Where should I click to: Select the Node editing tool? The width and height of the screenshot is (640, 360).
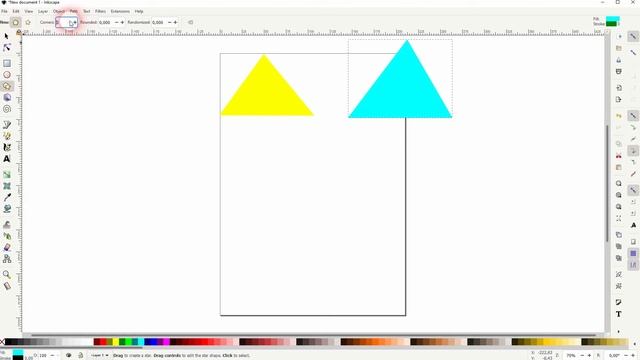click(x=7, y=48)
